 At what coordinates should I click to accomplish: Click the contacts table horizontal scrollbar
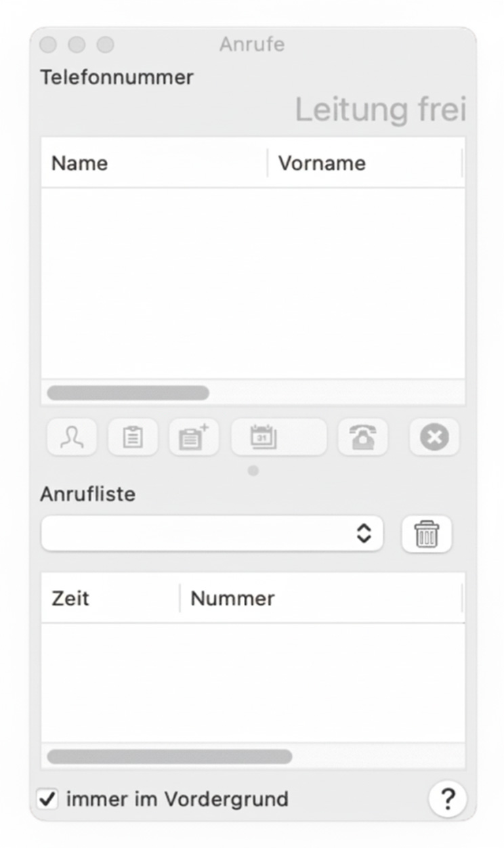pyautogui.click(x=129, y=393)
